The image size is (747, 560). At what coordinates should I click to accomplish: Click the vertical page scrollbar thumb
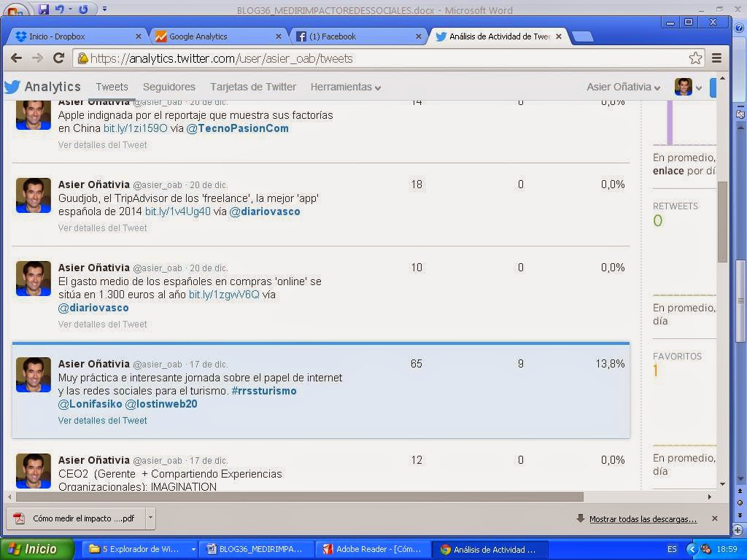722,222
